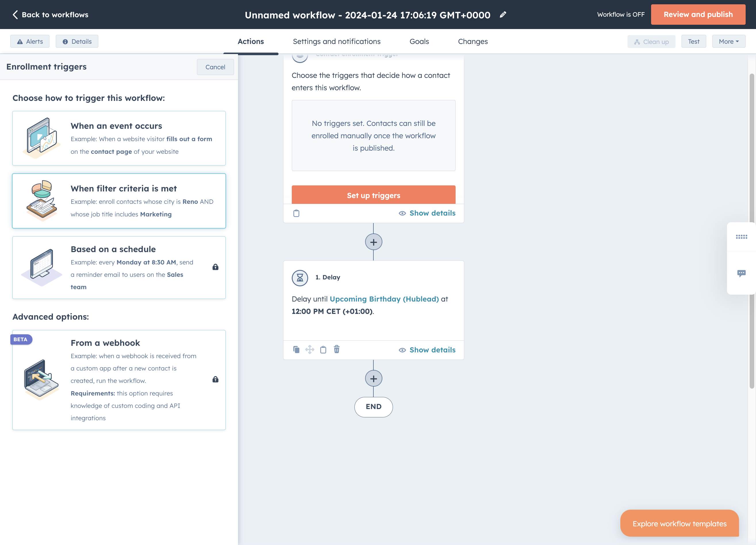Open the Changes tab

coord(473,41)
